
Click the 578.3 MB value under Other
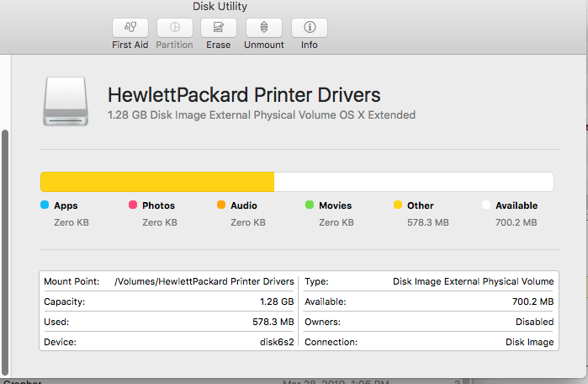click(x=428, y=222)
